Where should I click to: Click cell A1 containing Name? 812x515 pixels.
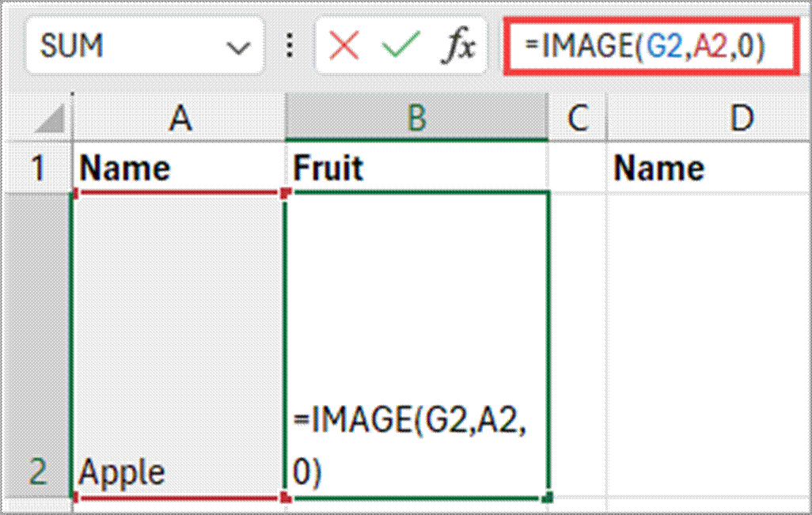180,168
